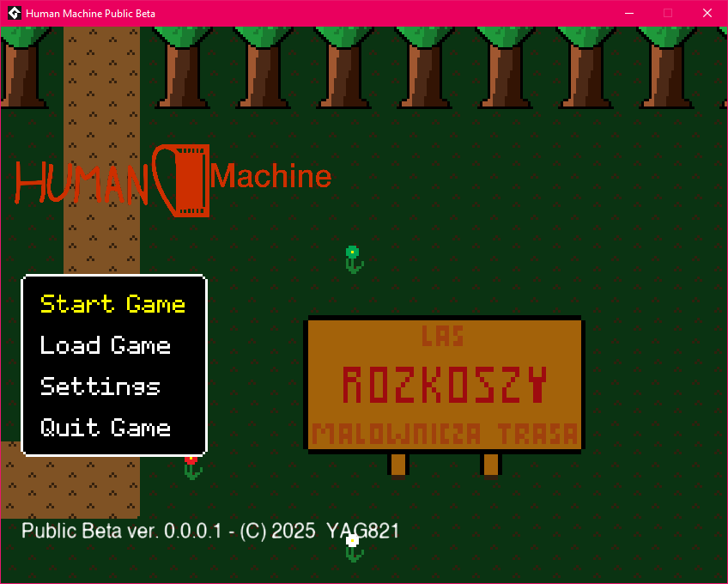Select Quit Game menu option
This screenshot has width=728, height=584.
tap(106, 428)
